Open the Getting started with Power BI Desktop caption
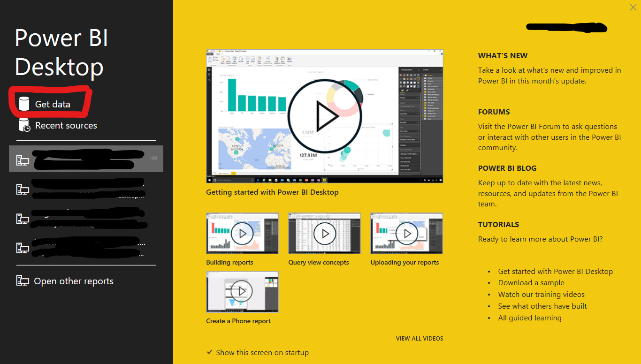This screenshot has height=364, width=641. point(272,192)
